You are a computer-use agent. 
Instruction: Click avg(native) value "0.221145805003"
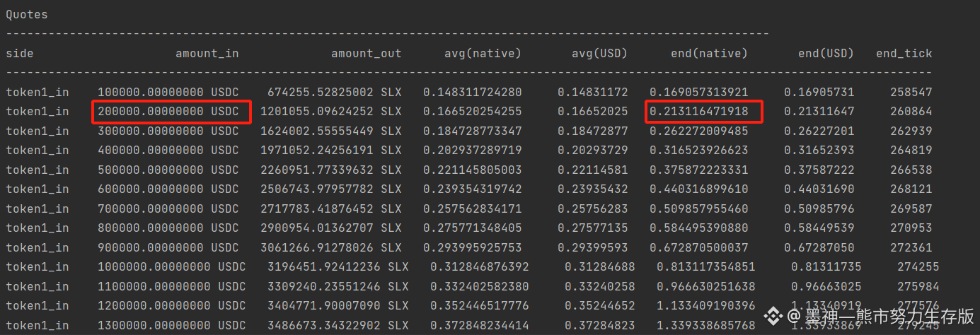[x=473, y=170]
